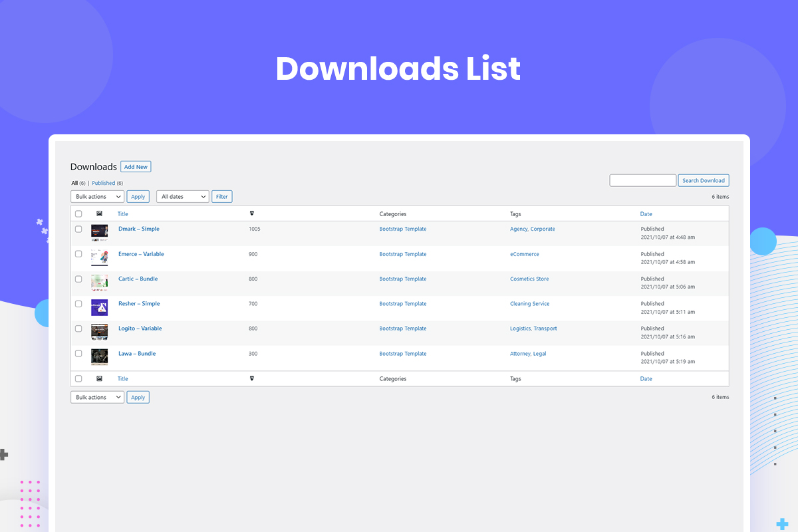Open the top Bulk actions dropdown
The width and height of the screenshot is (798, 532).
tap(97, 197)
